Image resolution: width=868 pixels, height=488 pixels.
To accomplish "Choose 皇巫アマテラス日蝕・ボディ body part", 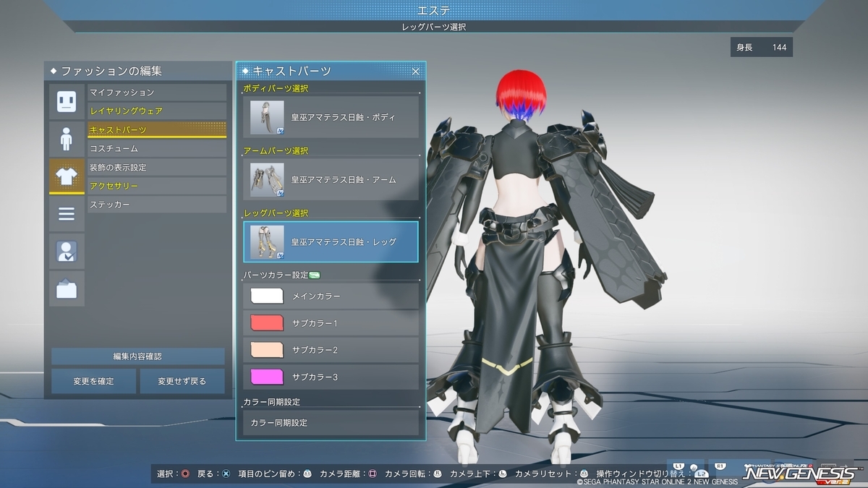I will 331,117.
